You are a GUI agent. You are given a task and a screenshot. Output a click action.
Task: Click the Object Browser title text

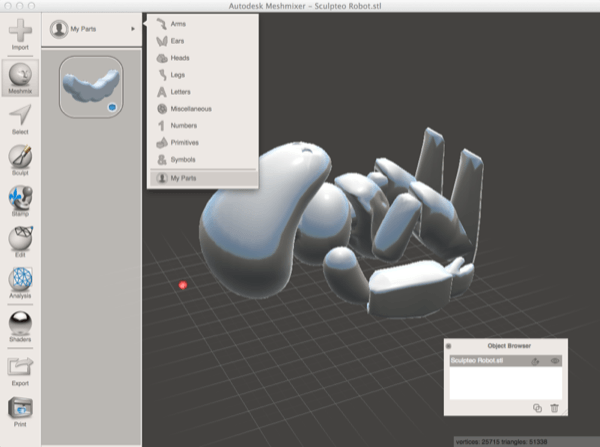click(x=509, y=346)
